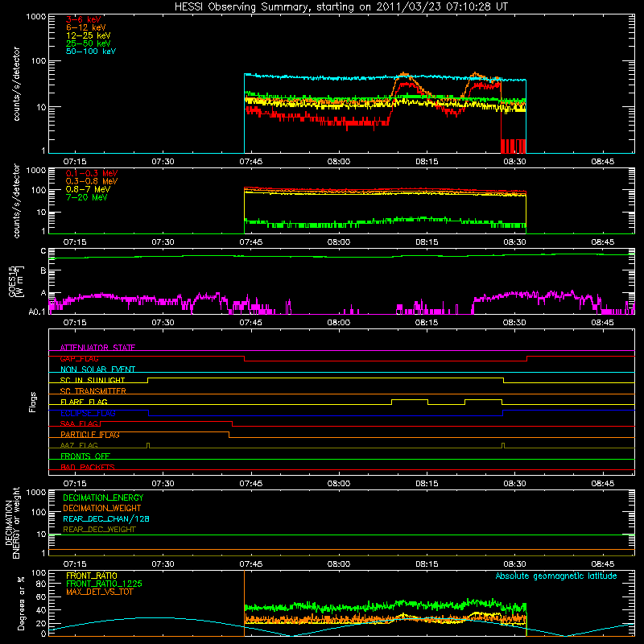This screenshot has width=644, height=644.
Task: Click the 'NON_SOLAR_EVENT' flag label
Action: (x=97, y=369)
